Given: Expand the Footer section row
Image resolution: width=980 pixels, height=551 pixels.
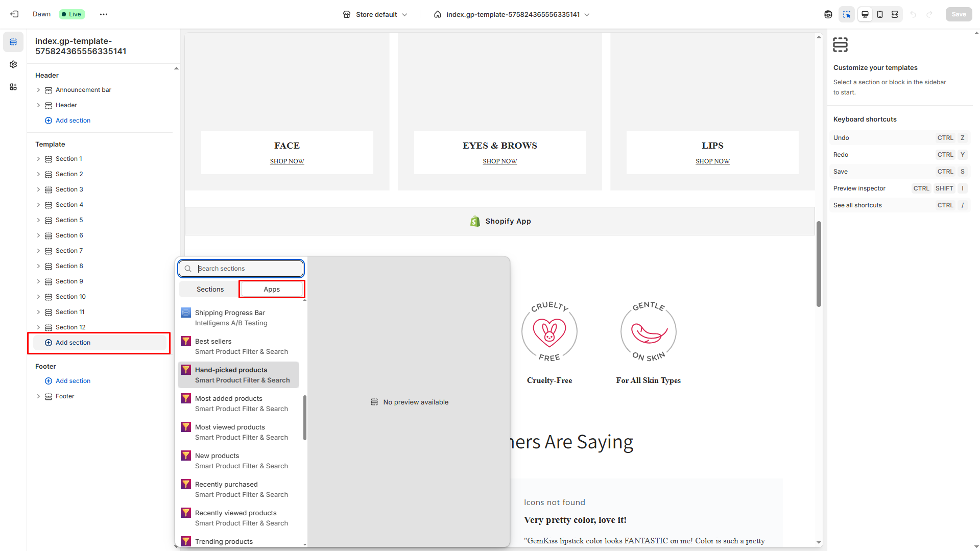Looking at the screenshot, I should pos(38,396).
